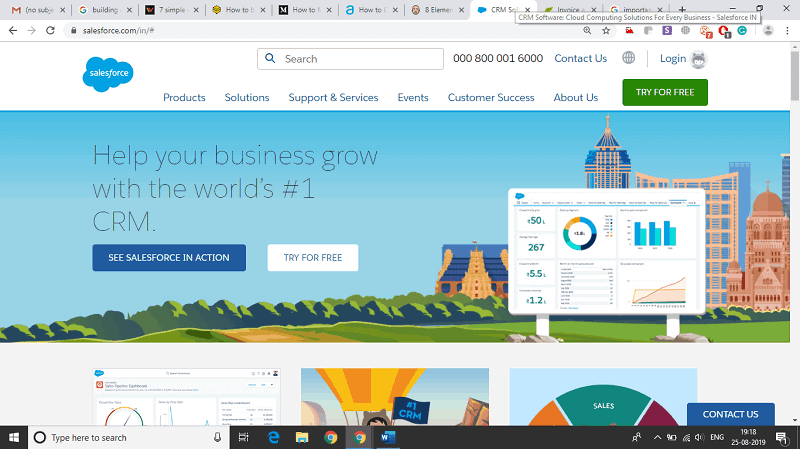Click the Salesforce site Search field
Viewport: 800px width, 449px height.
351,59
